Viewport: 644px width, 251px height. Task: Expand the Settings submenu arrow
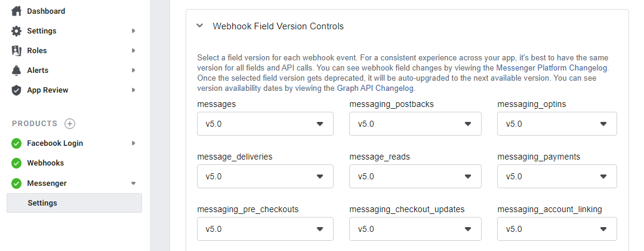point(133,31)
